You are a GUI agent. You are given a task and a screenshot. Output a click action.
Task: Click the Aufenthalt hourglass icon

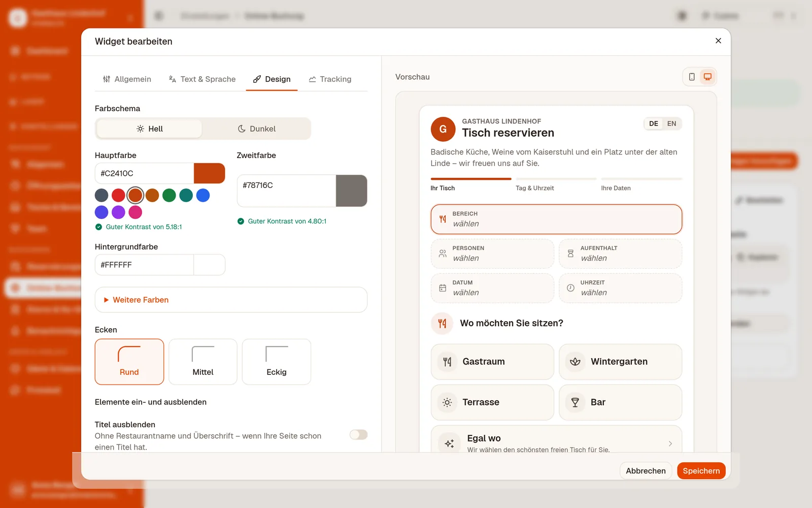(570, 253)
